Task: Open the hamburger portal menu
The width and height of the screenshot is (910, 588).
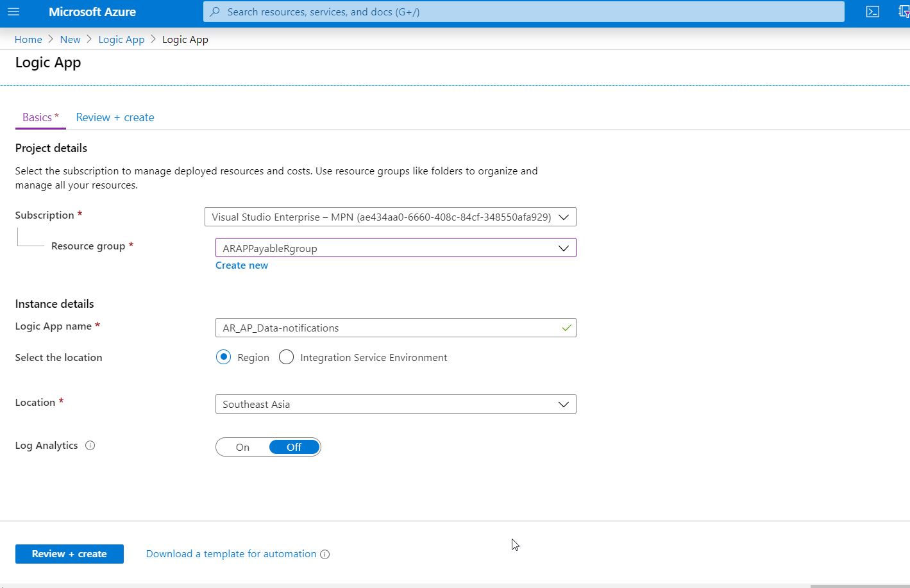Action: tap(13, 12)
